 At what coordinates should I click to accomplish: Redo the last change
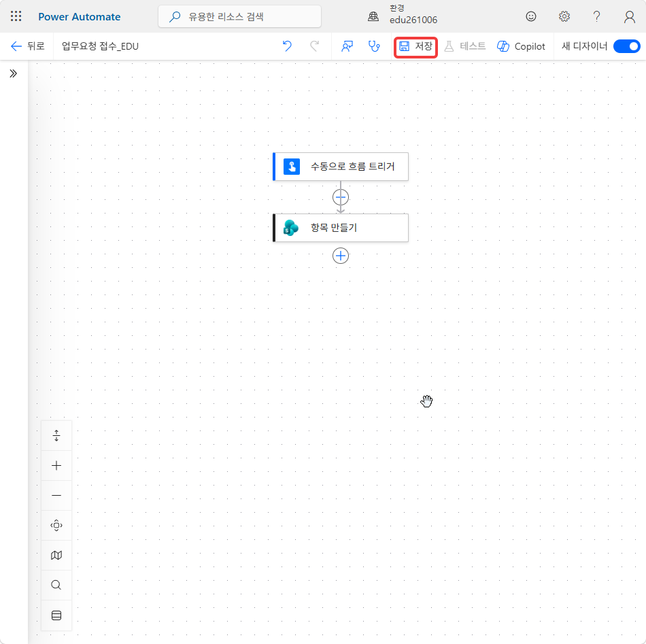[314, 46]
